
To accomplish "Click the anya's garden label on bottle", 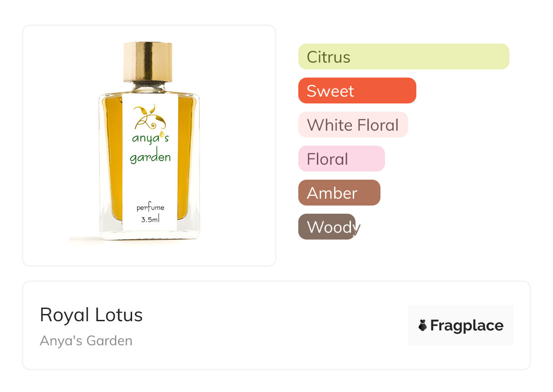I will pos(150,148).
